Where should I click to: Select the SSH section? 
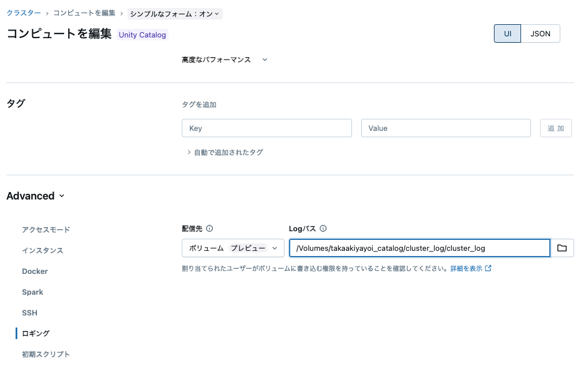(29, 313)
